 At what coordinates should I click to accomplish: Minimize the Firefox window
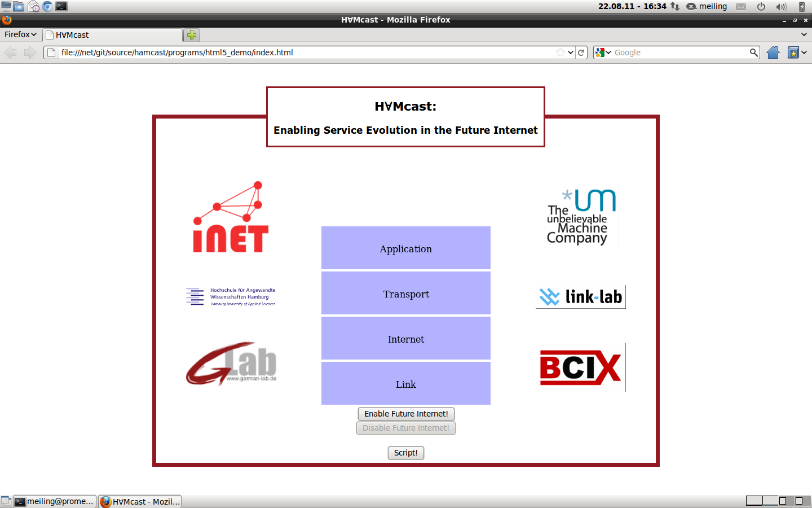(784, 20)
